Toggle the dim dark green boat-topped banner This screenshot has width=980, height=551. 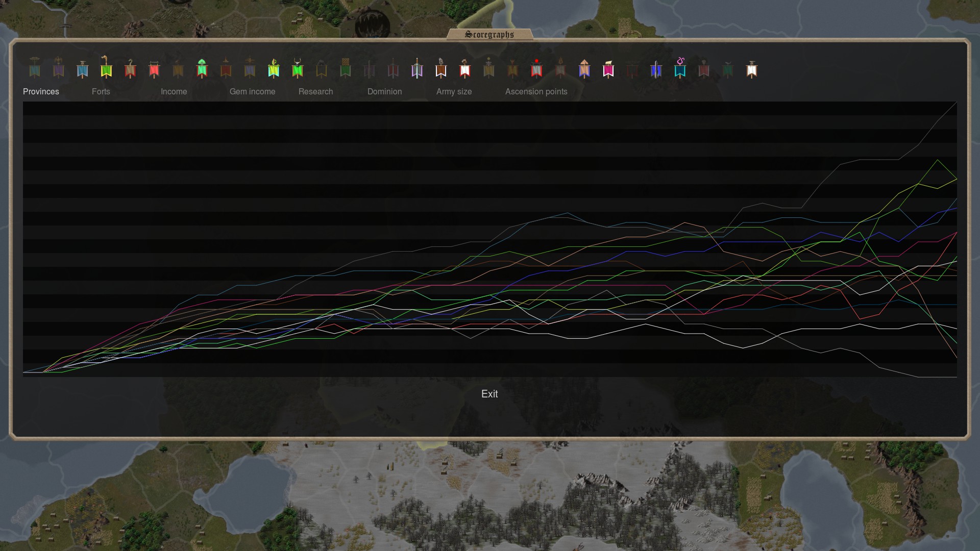[728, 69]
